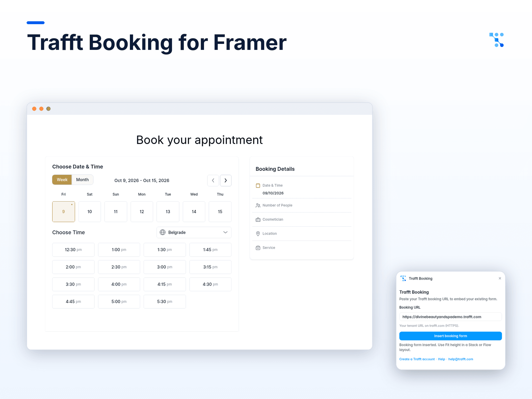Pick the 4:30 pm time slot
Image resolution: width=532 pixels, height=399 pixels.
pos(210,284)
